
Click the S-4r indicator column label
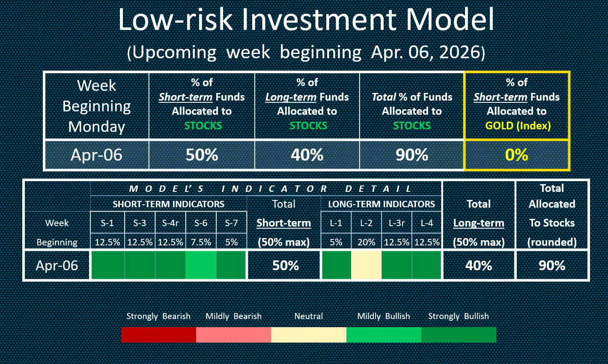[x=170, y=223]
